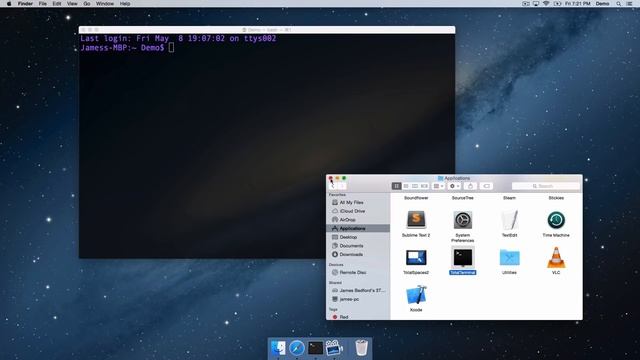Open the Go menu
Viewport: 640px width, 360px height.
click(87, 4)
